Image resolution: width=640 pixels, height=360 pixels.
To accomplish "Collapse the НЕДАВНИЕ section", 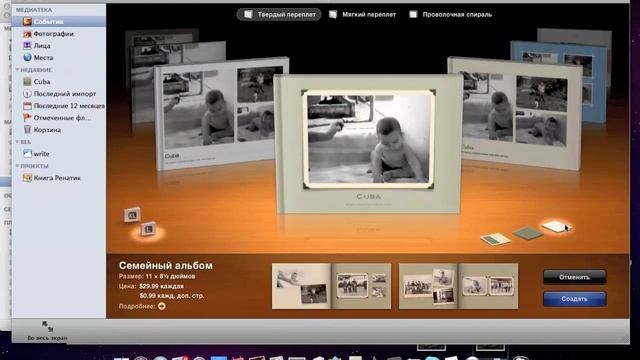I will [x=18, y=70].
